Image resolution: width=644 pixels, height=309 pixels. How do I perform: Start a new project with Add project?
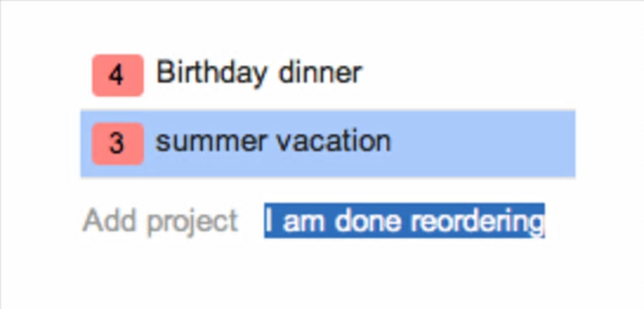coord(160,221)
